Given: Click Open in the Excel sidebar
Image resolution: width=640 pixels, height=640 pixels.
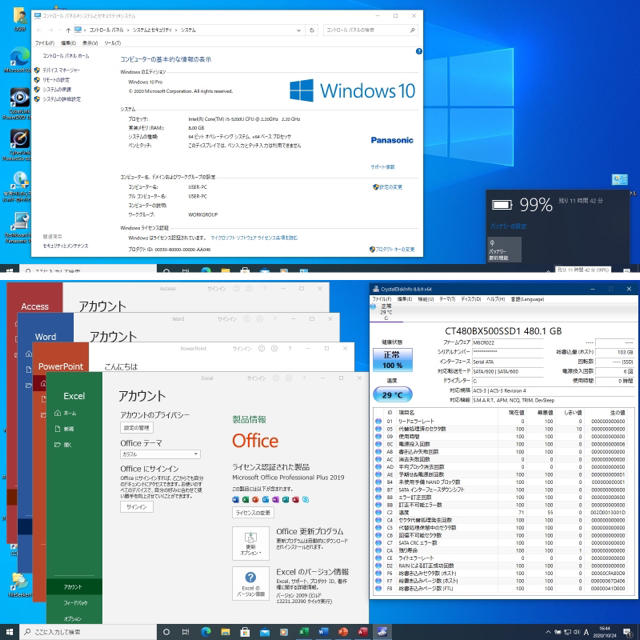Looking at the screenshot, I should 63,444.
